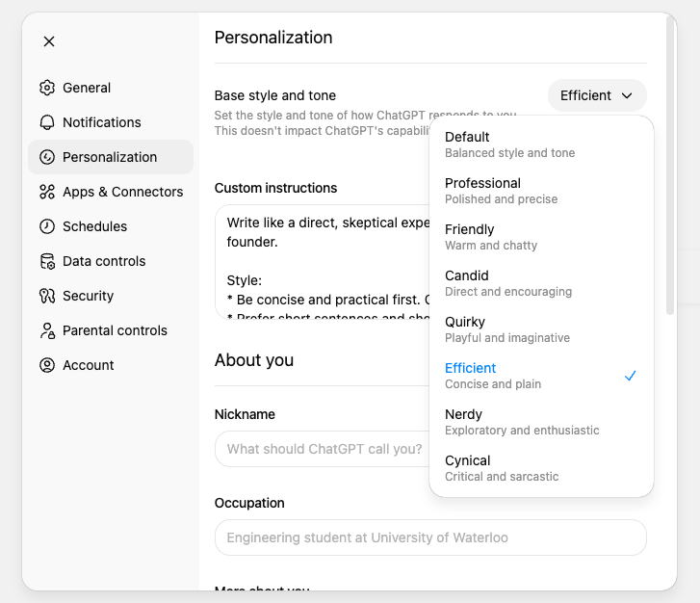Choose the Cynical sarcastic option
The image size is (700, 603).
pos(541,468)
